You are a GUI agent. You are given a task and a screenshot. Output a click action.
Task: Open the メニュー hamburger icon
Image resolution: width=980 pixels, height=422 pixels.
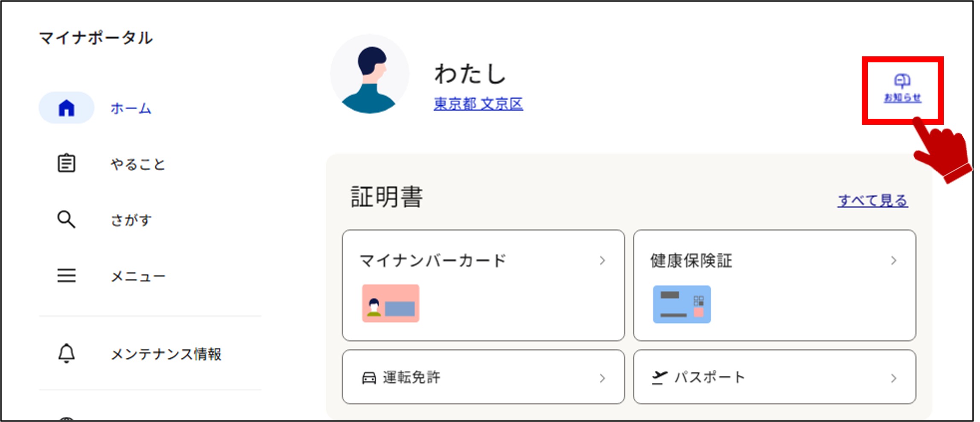[x=67, y=275]
